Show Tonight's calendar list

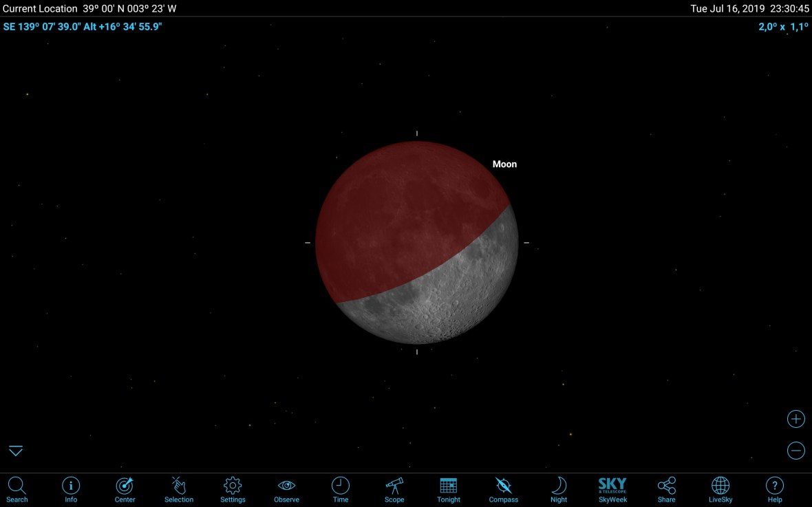449,489
